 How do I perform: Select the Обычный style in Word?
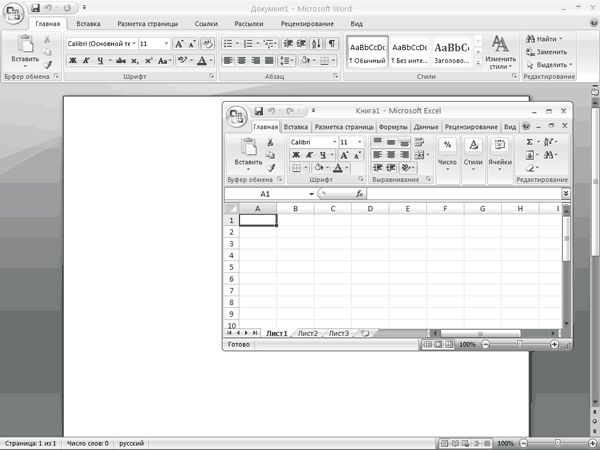tap(367, 52)
